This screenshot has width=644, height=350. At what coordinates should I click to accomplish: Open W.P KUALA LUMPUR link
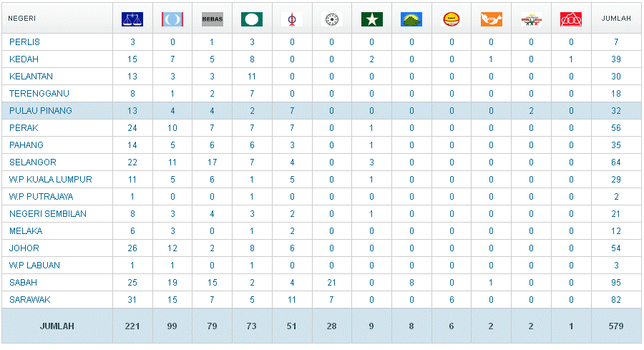click(x=51, y=180)
